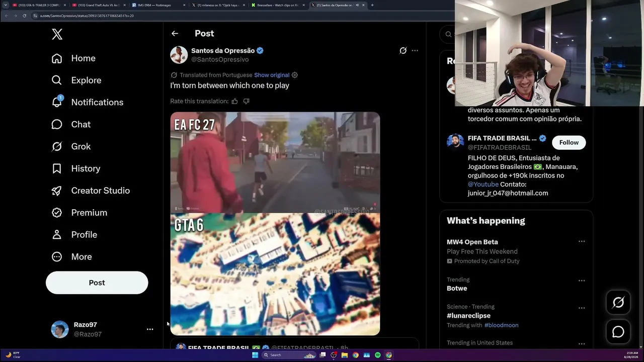Open FIFA TRADE BRASIL avatar in sidebar
Screen dimensions: 644x362
[455, 141]
